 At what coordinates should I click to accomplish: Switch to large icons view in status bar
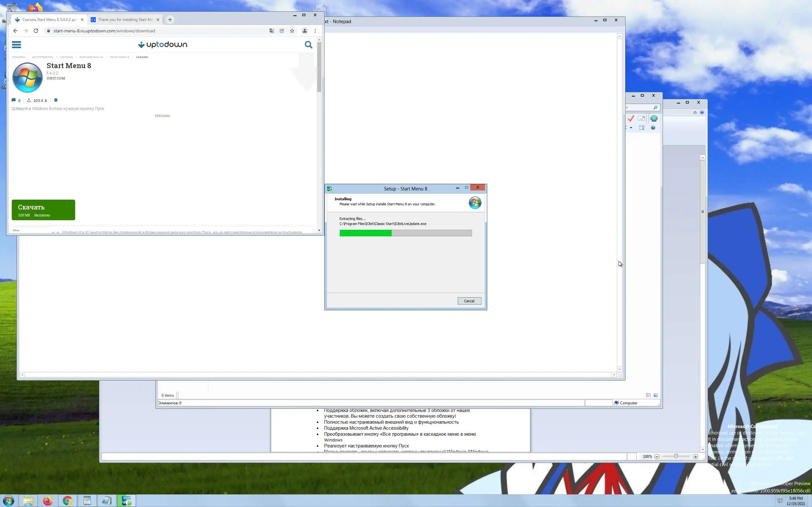tap(656, 395)
